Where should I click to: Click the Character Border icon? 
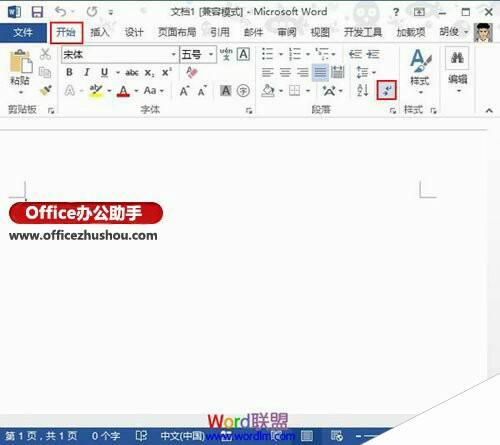pos(243,54)
